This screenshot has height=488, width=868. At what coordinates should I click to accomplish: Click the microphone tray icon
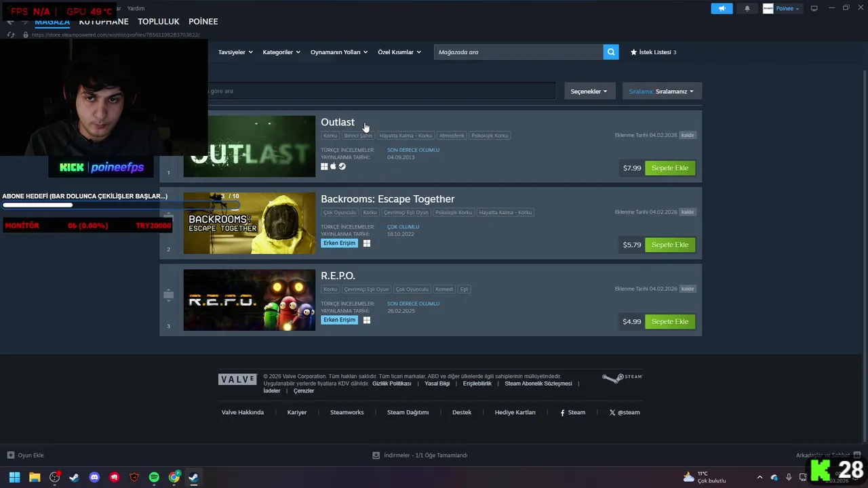[789, 477]
